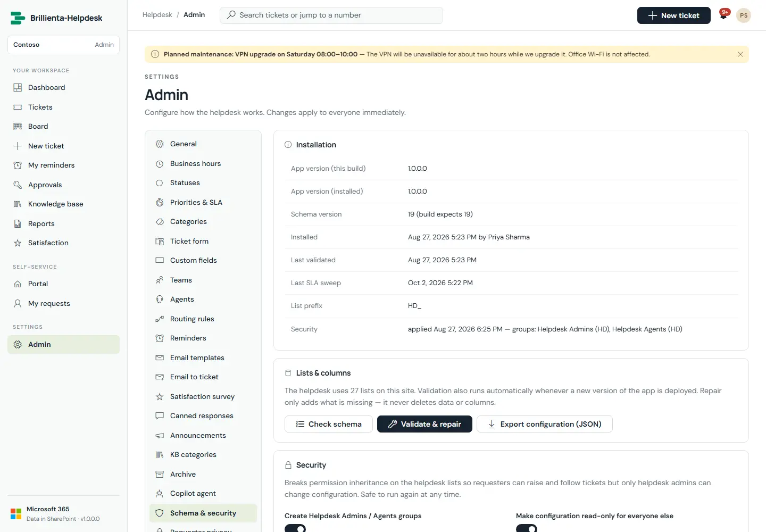Click the Archive box icon

point(160,474)
